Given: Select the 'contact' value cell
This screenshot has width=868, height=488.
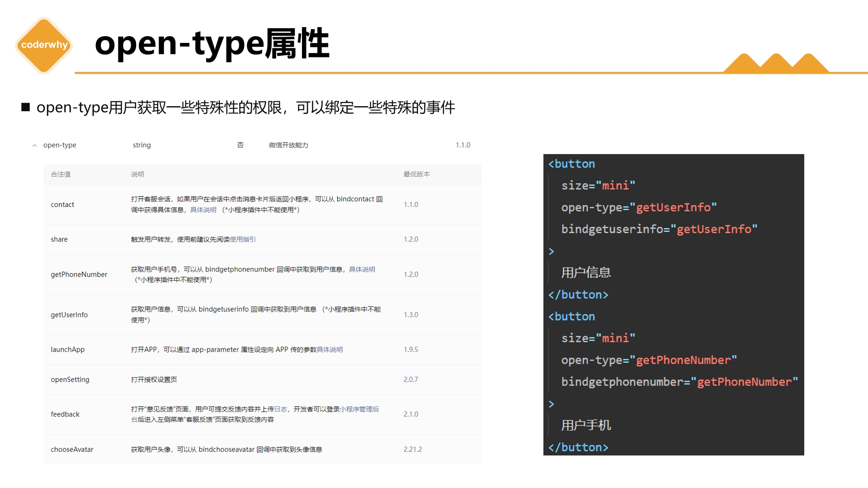Looking at the screenshot, I should pos(62,205).
